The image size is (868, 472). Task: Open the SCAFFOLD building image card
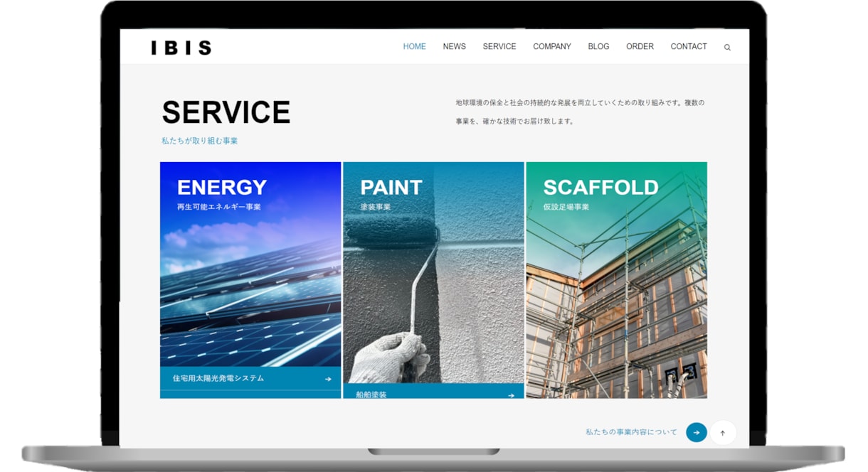pos(617,280)
